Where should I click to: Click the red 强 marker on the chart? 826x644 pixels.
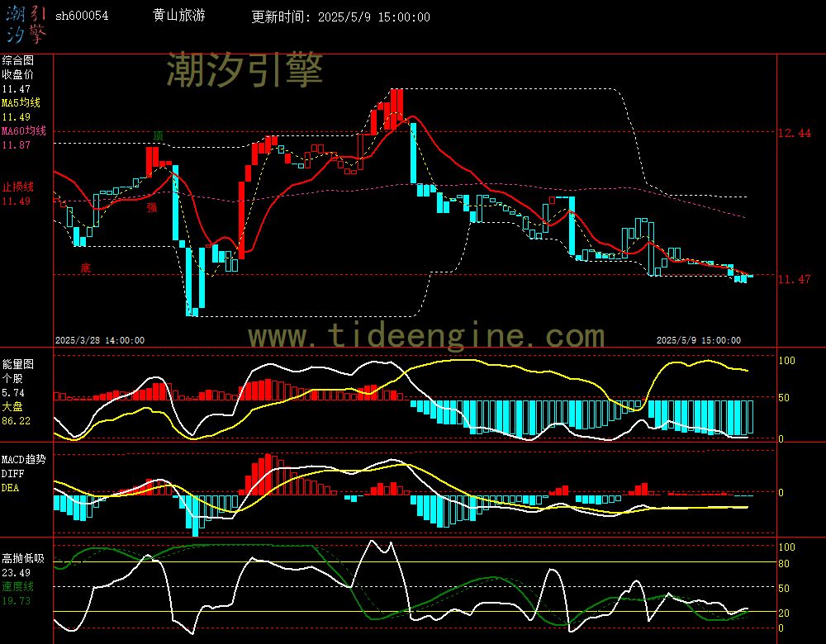(152, 207)
